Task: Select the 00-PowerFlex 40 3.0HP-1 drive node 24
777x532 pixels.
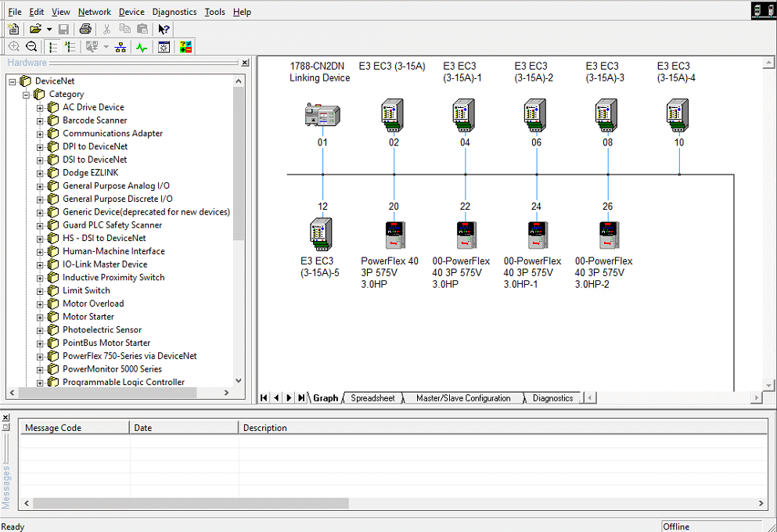Action: click(537, 235)
